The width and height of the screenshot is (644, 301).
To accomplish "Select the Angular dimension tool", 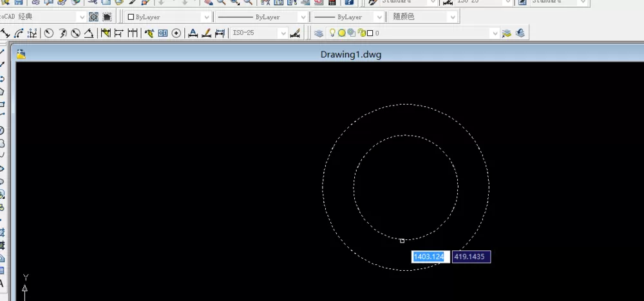I will (89, 33).
